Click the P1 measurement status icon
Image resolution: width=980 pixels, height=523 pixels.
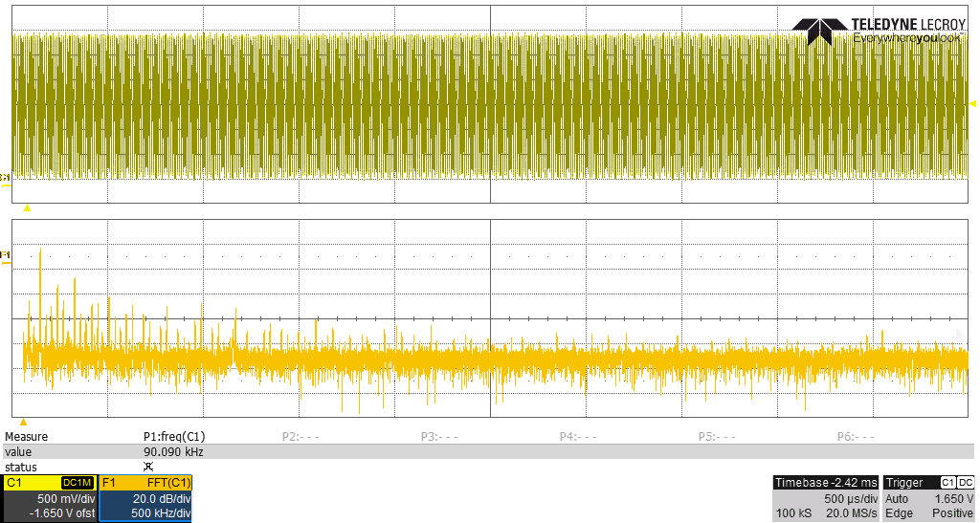(147, 467)
